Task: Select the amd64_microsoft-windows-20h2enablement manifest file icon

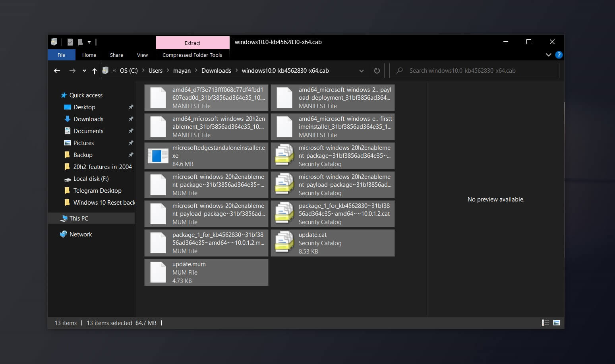Action: (x=158, y=127)
